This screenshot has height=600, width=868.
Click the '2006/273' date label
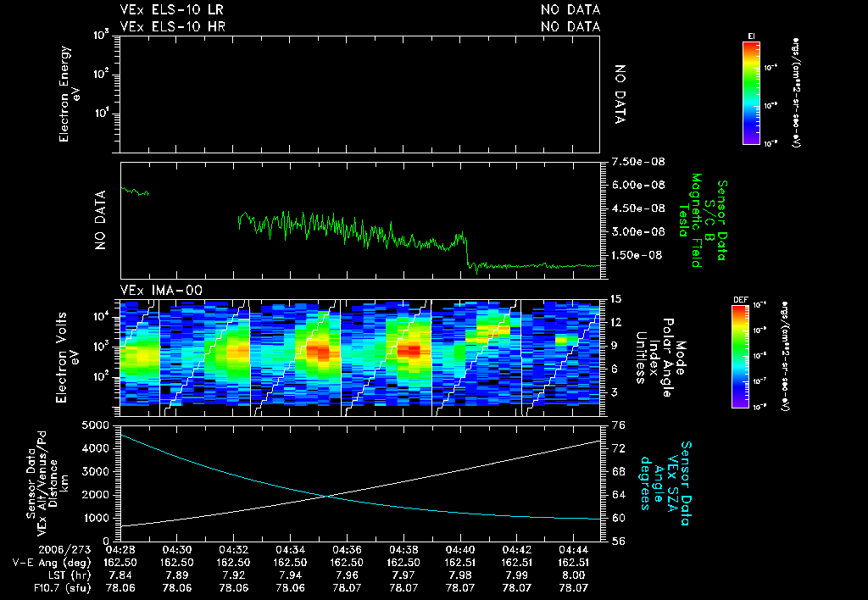[x=64, y=550]
